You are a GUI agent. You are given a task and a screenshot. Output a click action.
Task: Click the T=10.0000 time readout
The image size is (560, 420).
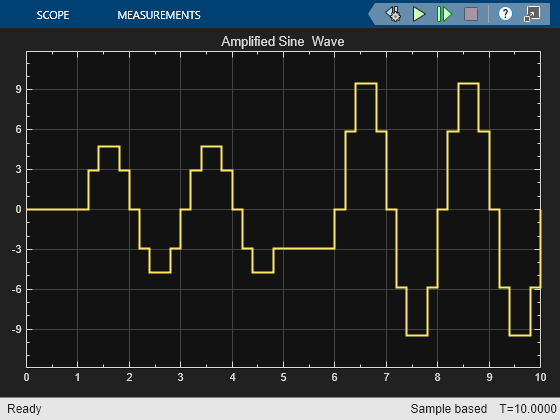click(x=528, y=408)
